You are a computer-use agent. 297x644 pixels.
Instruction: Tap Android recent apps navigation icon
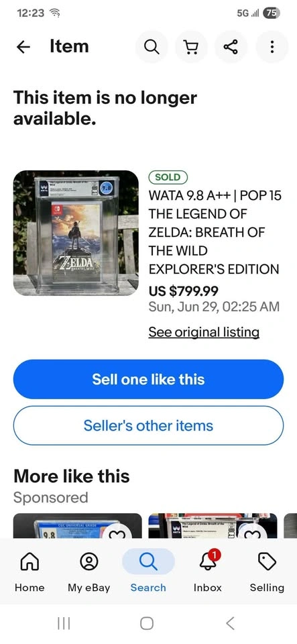pos(64,623)
